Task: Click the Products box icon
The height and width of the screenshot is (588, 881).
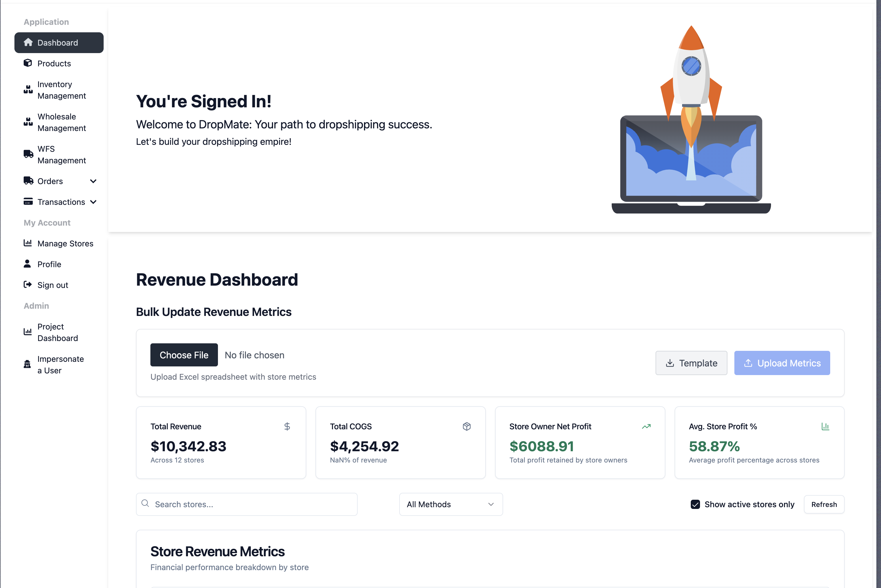Action: pos(28,63)
